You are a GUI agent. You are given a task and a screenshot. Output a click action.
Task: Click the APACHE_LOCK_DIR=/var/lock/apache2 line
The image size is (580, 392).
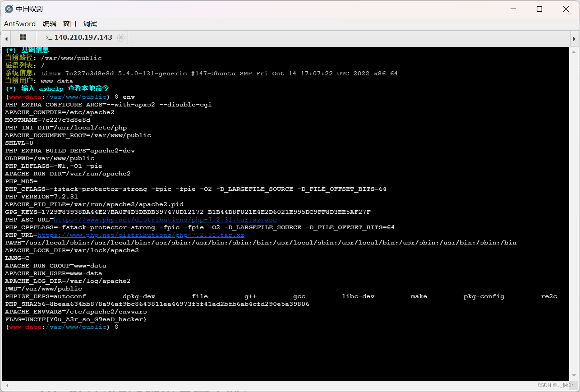(72, 250)
